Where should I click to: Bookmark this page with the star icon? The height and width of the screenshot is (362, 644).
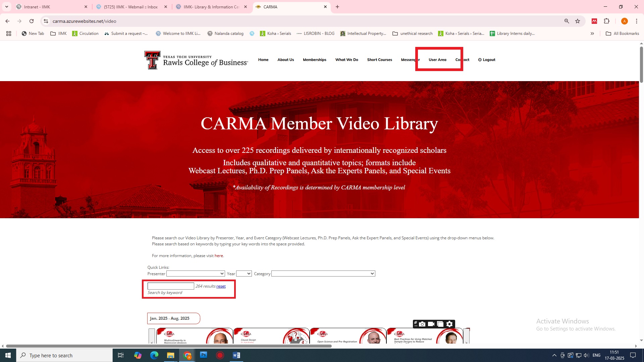578,21
